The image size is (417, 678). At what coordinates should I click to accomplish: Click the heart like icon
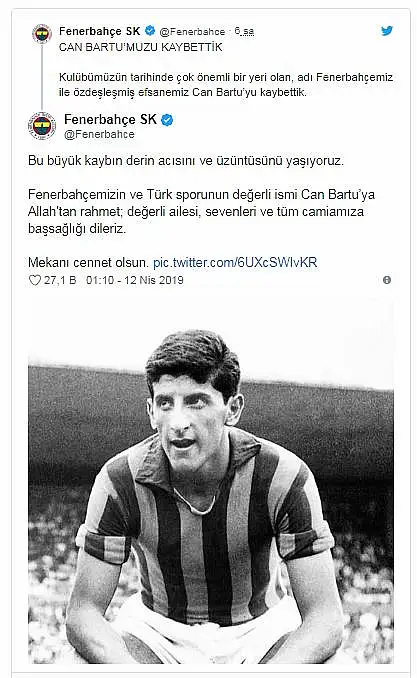(x=35, y=280)
